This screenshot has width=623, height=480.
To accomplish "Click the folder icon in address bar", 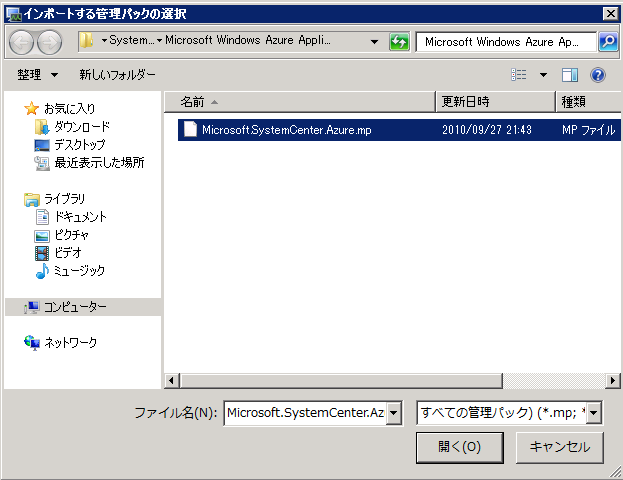I will tap(86, 41).
